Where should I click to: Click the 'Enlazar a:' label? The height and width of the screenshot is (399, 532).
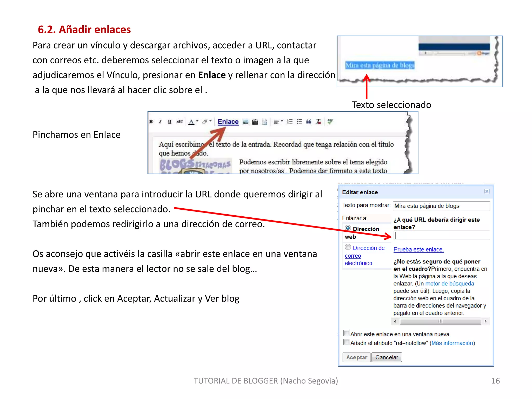pos(355,218)
